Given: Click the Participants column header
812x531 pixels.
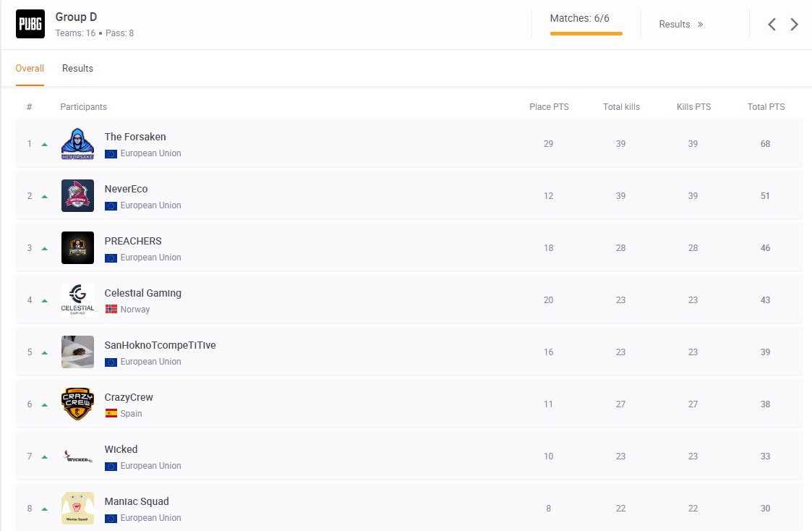Looking at the screenshot, I should [83, 107].
